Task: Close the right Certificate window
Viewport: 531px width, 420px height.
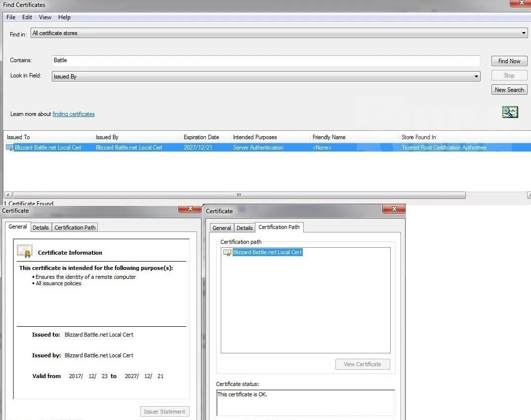Action: [x=394, y=209]
